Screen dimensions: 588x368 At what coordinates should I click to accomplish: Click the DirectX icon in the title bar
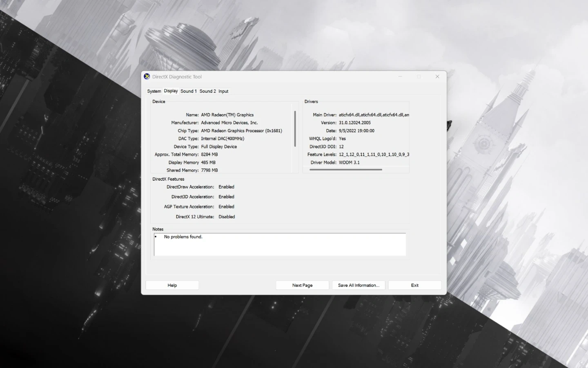click(x=147, y=76)
